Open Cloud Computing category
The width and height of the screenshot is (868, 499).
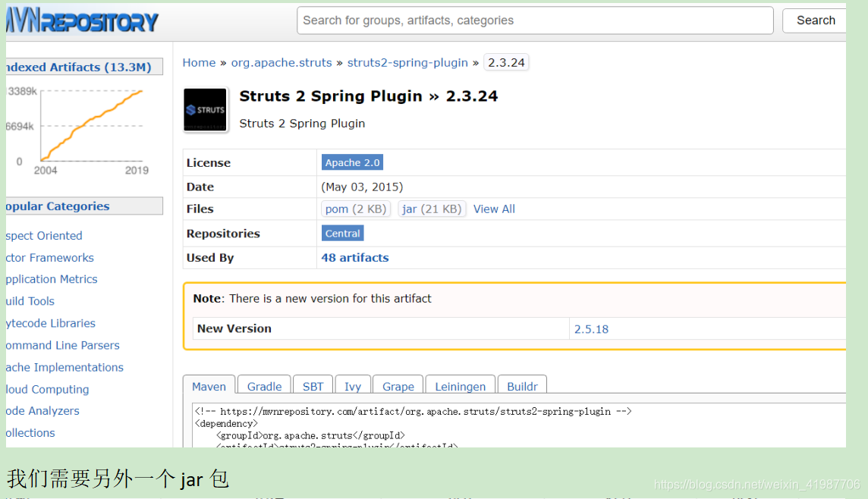pos(47,390)
